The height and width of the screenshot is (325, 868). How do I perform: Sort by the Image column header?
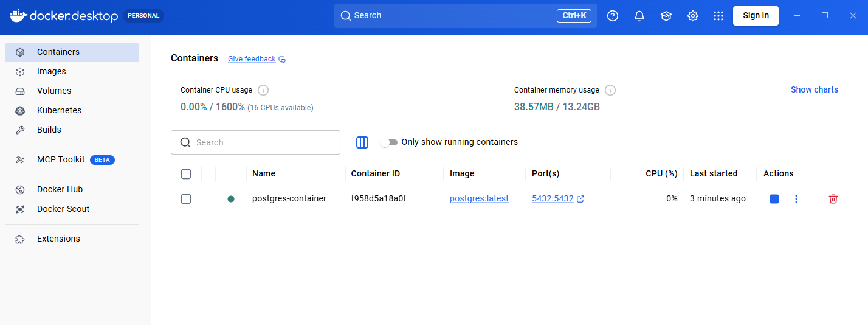click(462, 173)
